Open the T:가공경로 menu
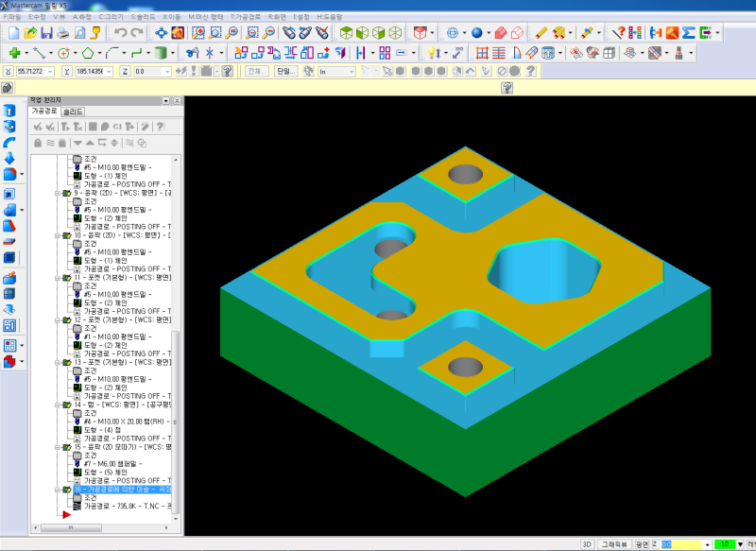The image size is (756, 551). pyautogui.click(x=245, y=17)
